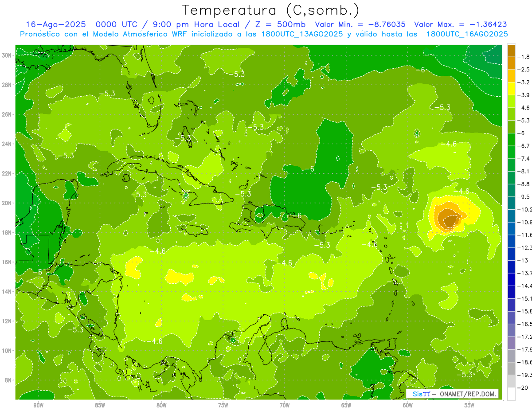Click the '-6.7' label on the color bar
This screenshot has width=532, height=411.
(x=524, y=146)
